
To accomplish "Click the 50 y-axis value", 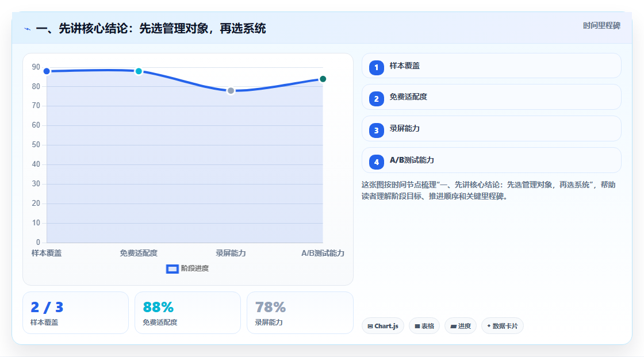I will [36, 145].
